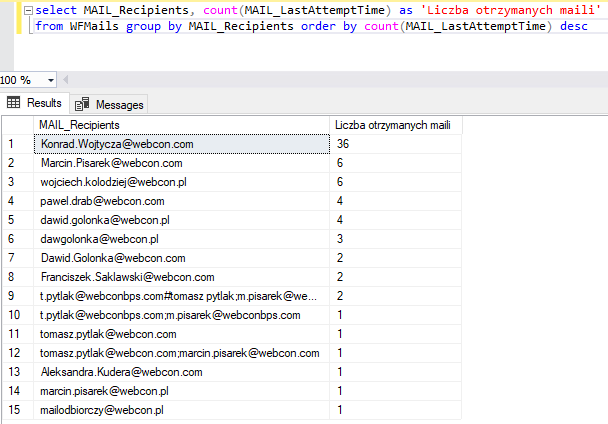This screenshot has height=424, width=608.
Task: Click count value 1 for mailodbiorczy
Action: click(x=396, y=410)
